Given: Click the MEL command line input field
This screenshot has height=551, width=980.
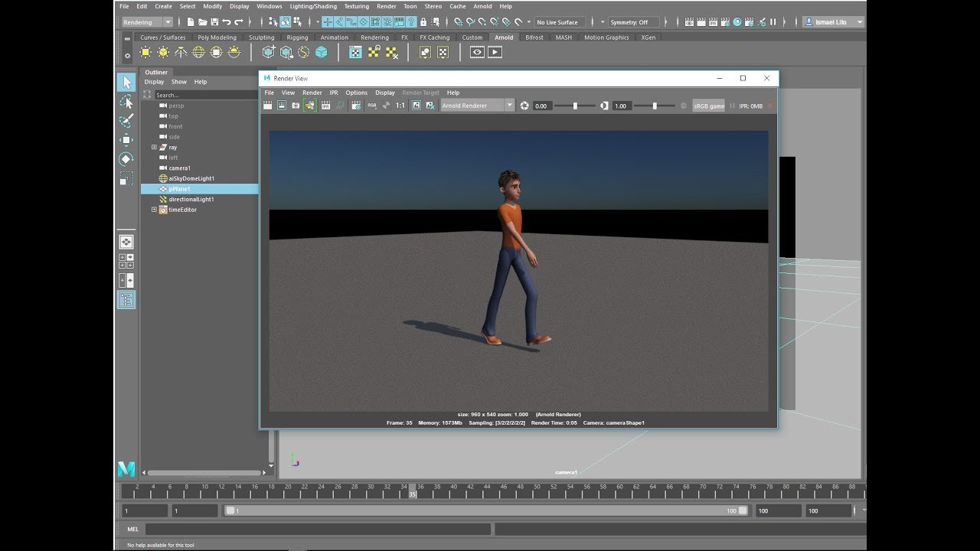Looking at the screenshot, I should 318,529.
